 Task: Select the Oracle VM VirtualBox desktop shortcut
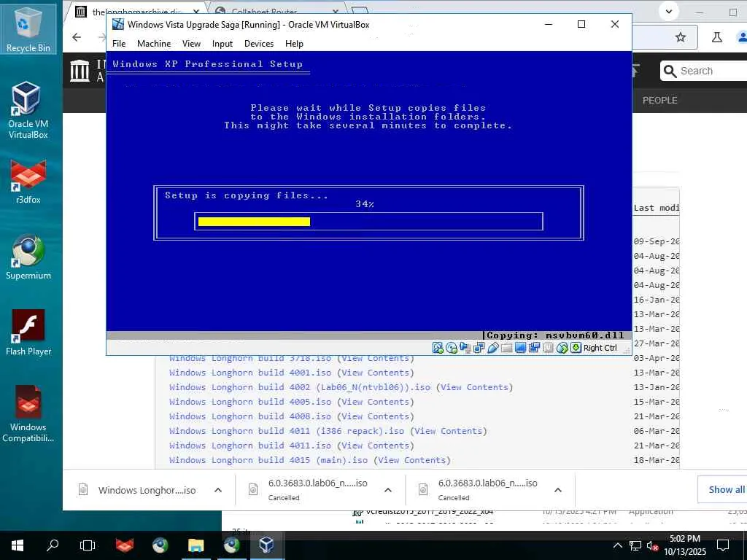(28, 110)
